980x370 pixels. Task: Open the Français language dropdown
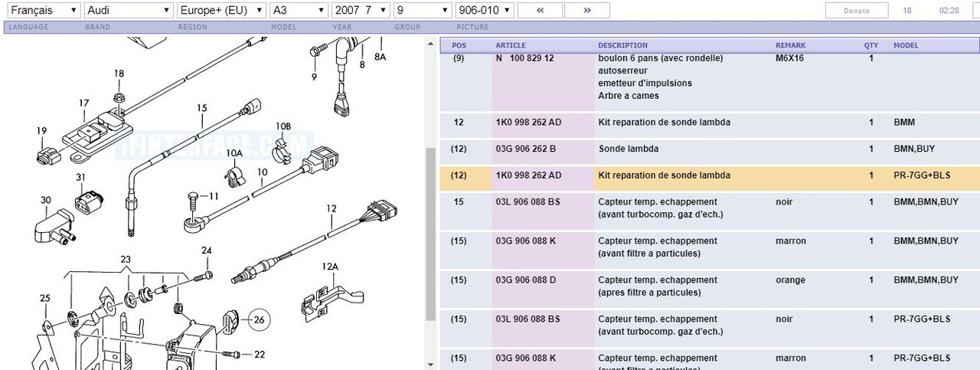coord(42,11)
